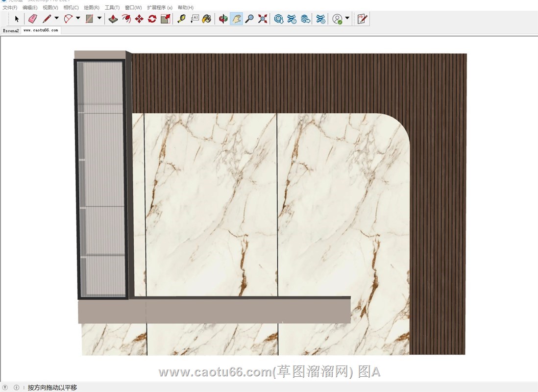
Task: Open the 扩展程序 (x) menu
Action: click(160, 7)
